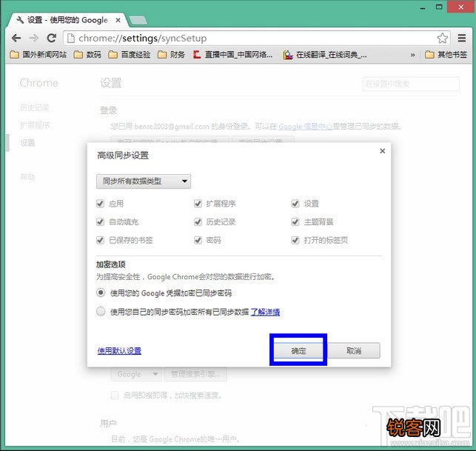Viewport: 476px width, 451px height.
Task: Toggle the 密码 checkbox
Action: [198, 240]
